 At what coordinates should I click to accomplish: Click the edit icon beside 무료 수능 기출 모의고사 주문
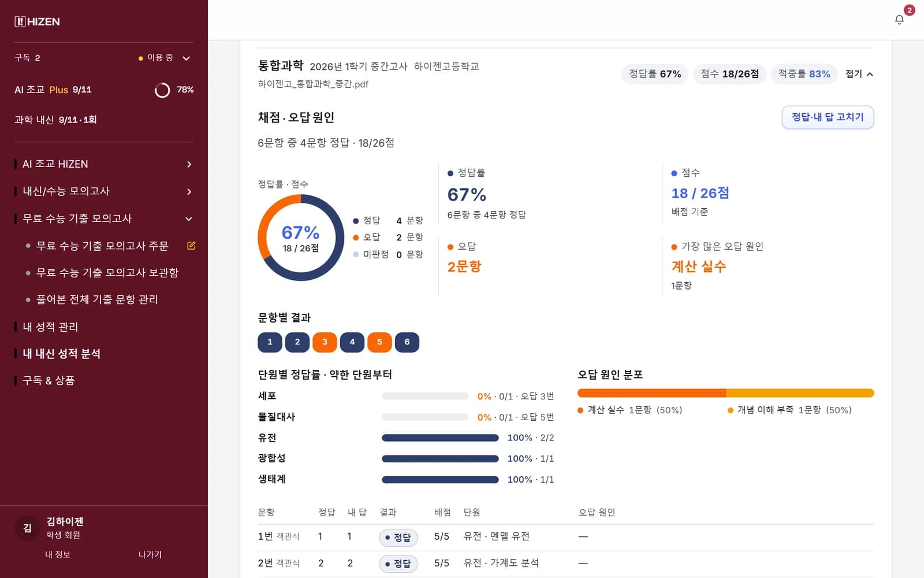191,246
